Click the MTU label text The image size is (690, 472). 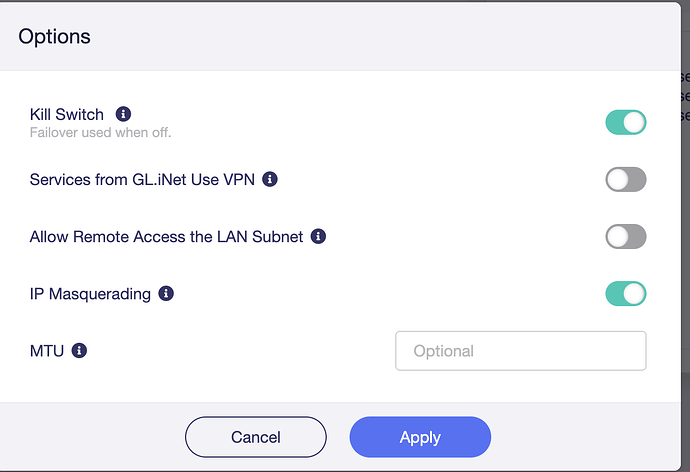47,351
